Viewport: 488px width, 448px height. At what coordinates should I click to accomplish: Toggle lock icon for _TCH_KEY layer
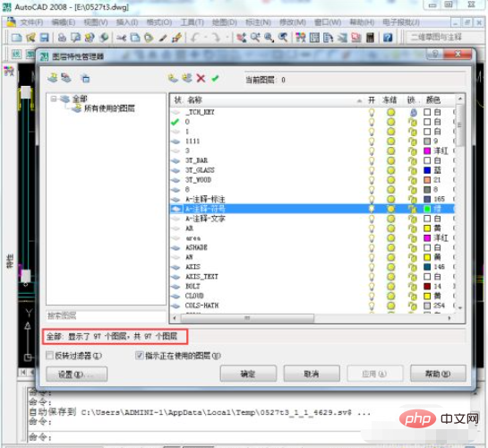pos(413,112)
